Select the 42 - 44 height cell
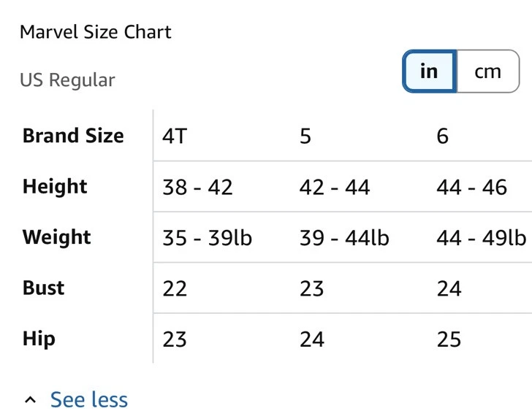Image resolution: width=532 pixels, height=411 pixels. [x=334, y=188]
